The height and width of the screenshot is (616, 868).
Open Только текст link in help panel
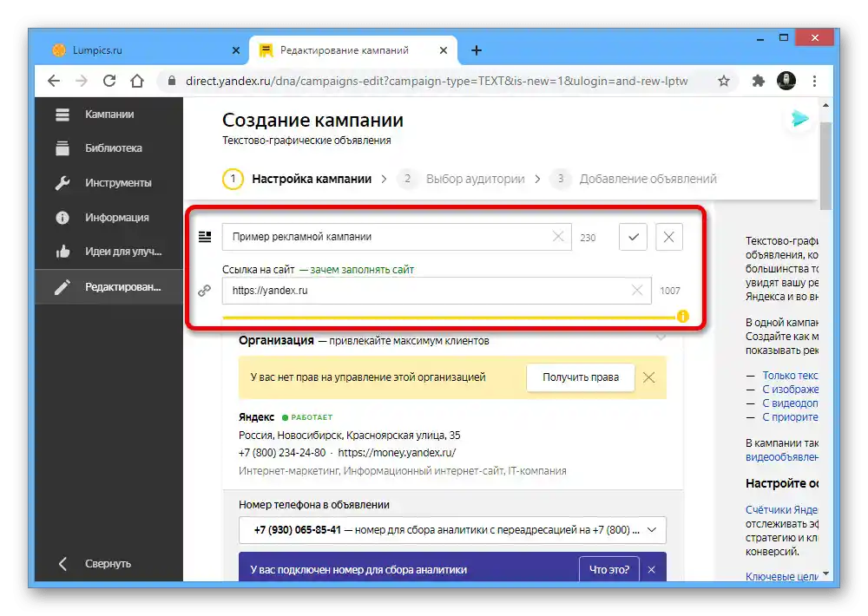tap(790, 376)
